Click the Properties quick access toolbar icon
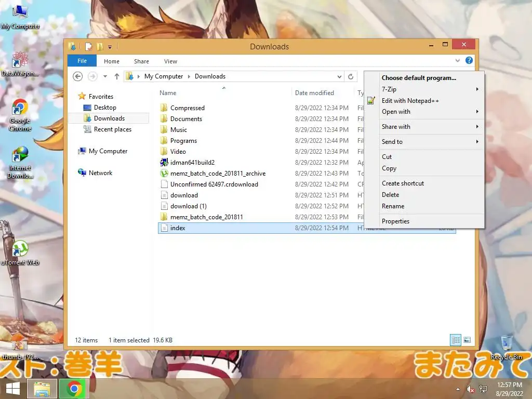Image resolution: width=532 pixels, height=399 pixels. click(x=88, y=46)
